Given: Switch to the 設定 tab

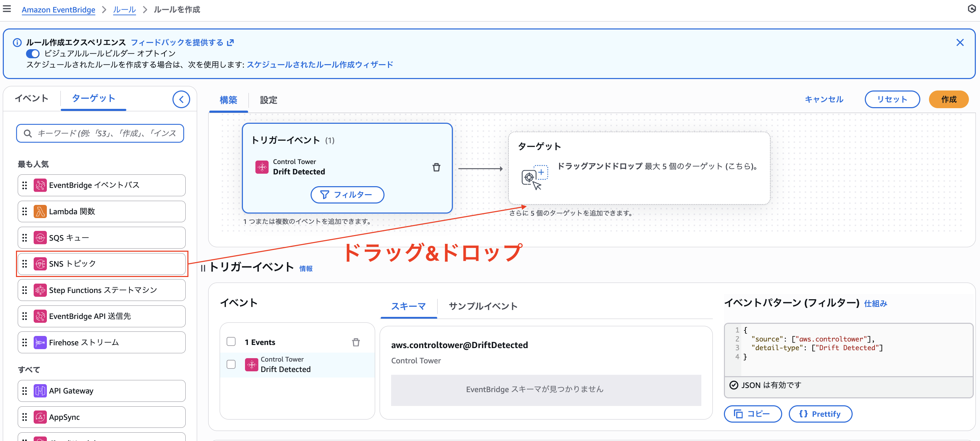Looking at the screenshot, I should pyautogui.click(x=268, y=100).
